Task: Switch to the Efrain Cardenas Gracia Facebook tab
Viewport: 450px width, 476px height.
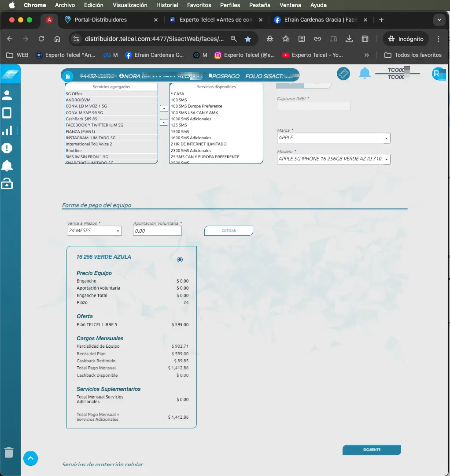Action: click(320, 20)
